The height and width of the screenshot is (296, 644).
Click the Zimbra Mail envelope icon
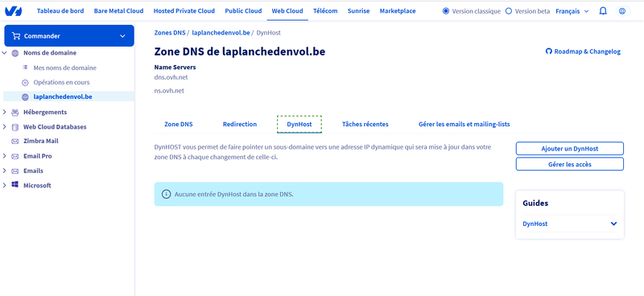pos(15,142)
